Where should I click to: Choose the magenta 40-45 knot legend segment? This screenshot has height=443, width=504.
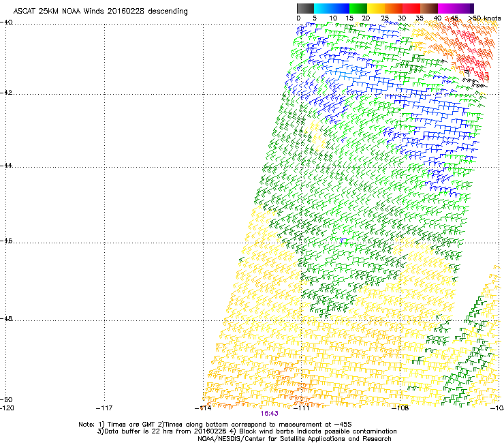(447, 8)
